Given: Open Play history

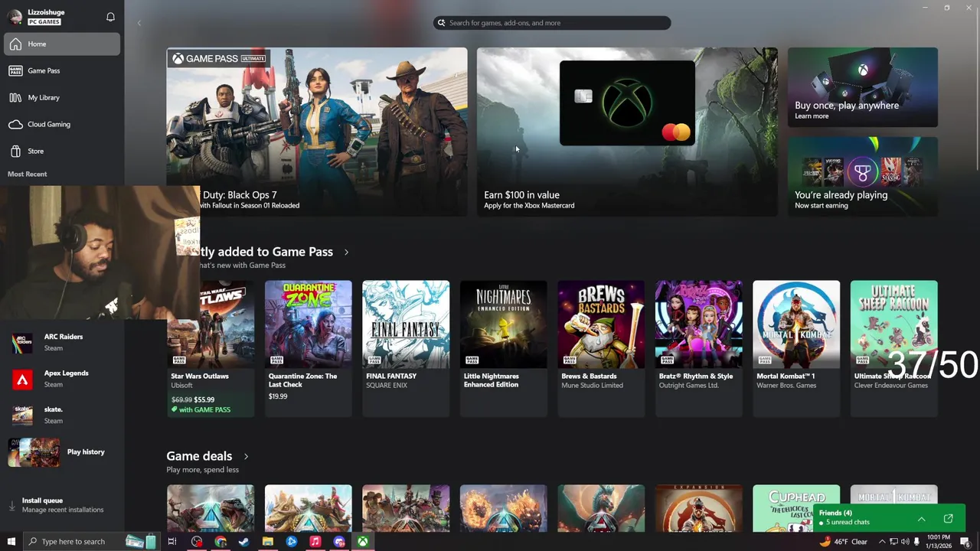Looking at the screenshot, I should coord(62,452).
